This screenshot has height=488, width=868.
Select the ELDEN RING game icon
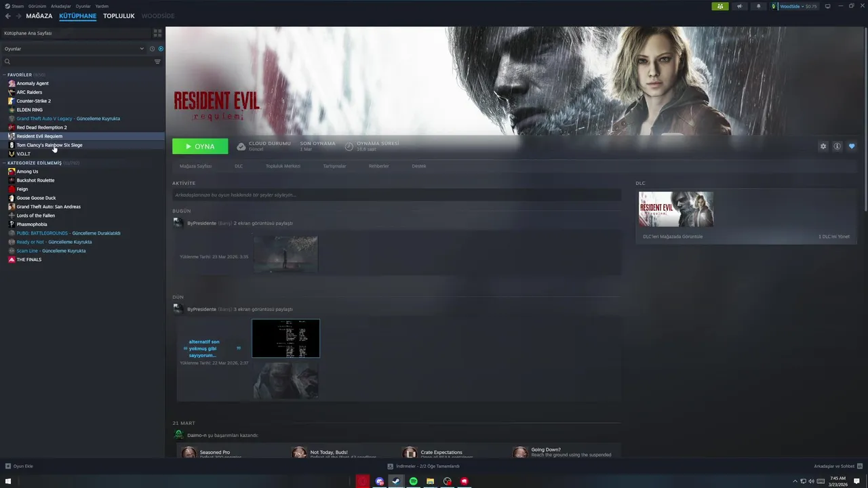[x=12, y=110]
